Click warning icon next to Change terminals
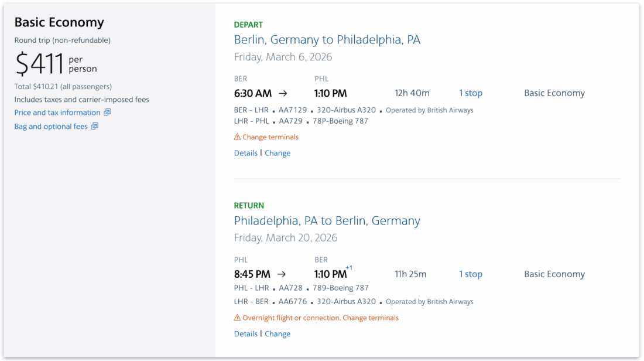This screenshot has height=361, width=644. tap(237, 137)
